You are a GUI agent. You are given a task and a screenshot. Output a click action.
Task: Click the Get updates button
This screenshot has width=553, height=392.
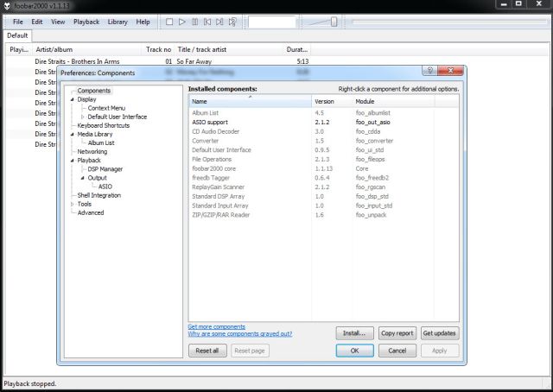[440, 333]
